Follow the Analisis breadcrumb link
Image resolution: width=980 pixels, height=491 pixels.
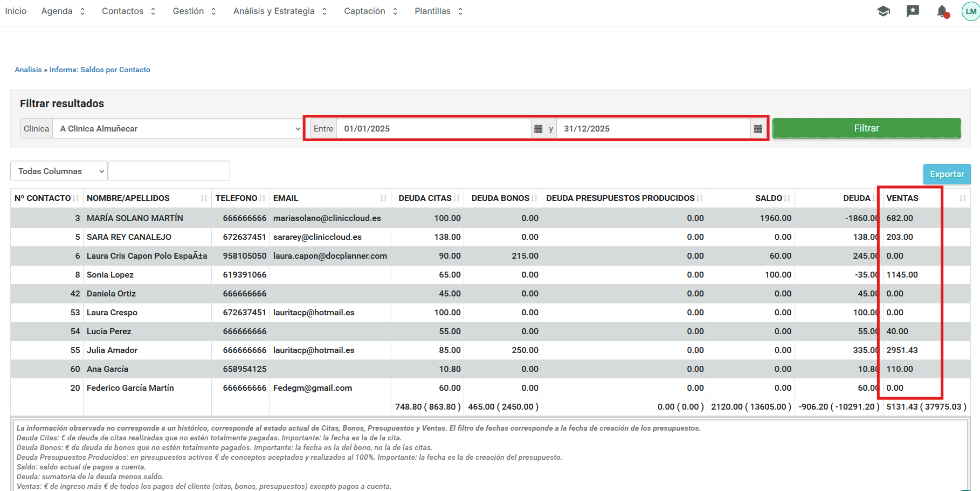[x=28, y=70]
